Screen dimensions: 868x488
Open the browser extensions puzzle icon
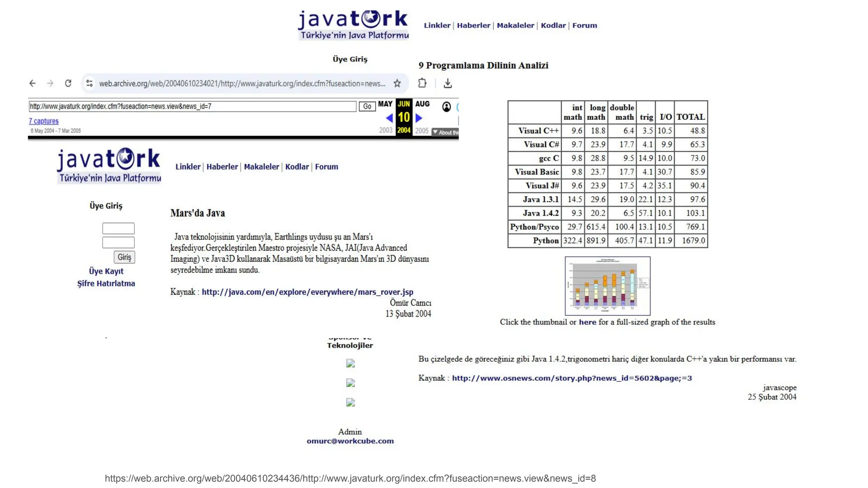click(x=422, y=83)
